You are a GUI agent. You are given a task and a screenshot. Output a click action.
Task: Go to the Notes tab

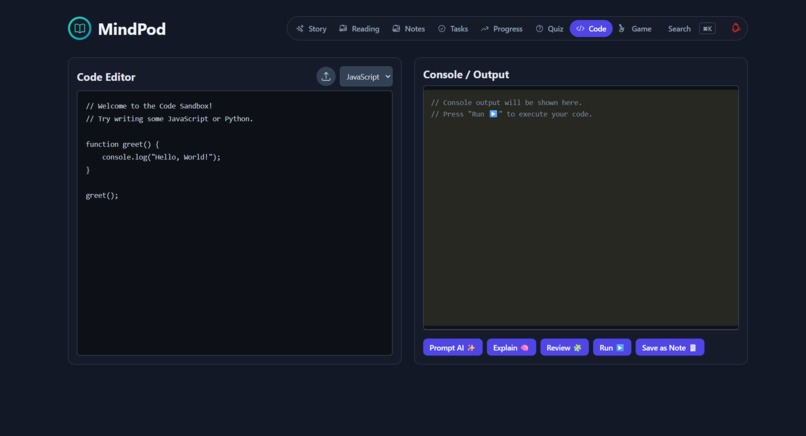click(x=409, y=29)
